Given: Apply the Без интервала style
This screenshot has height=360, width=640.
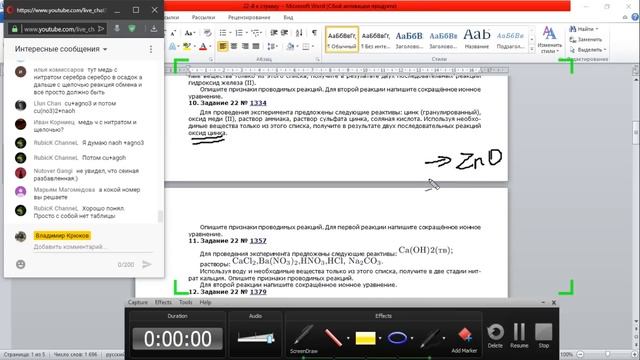Looking at the screenshot, I should (x=376, y=40).
